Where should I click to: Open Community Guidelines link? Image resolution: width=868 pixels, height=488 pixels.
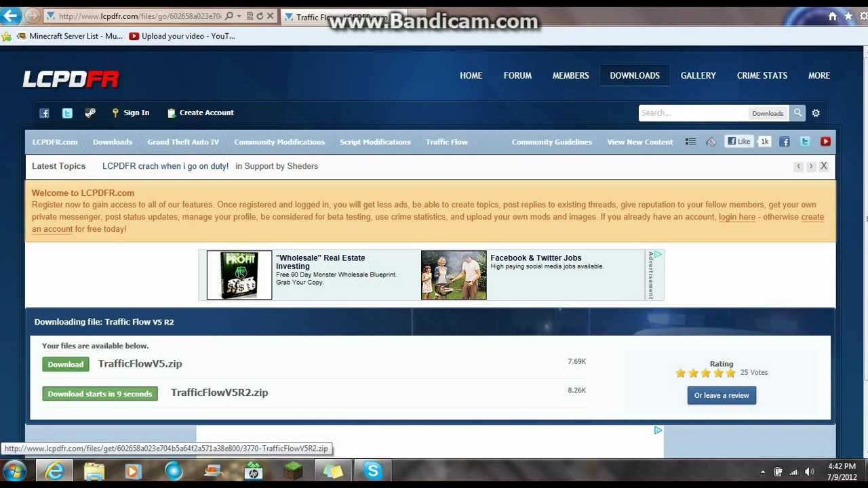click(x=552, y=142)
